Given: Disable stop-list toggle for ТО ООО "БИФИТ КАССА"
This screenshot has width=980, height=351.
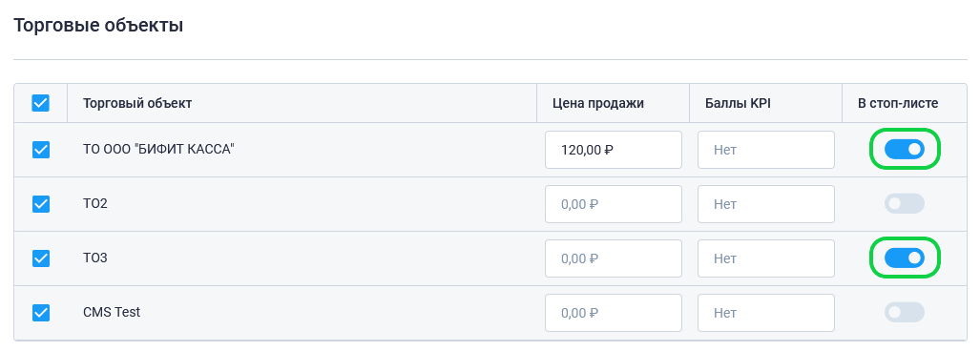Looking at the screenshot, I should [905, 149].
